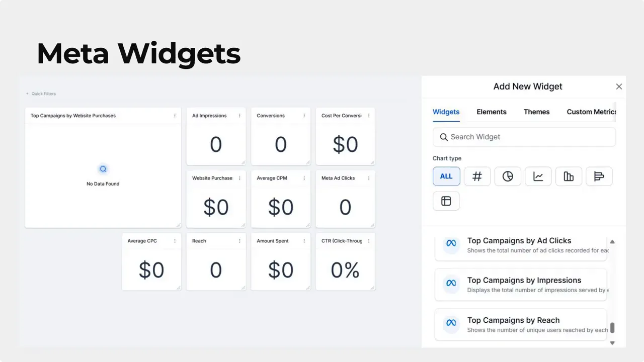644x362 pixels.
Task: Switch to the Elements tab
Action: coord(492,112)
